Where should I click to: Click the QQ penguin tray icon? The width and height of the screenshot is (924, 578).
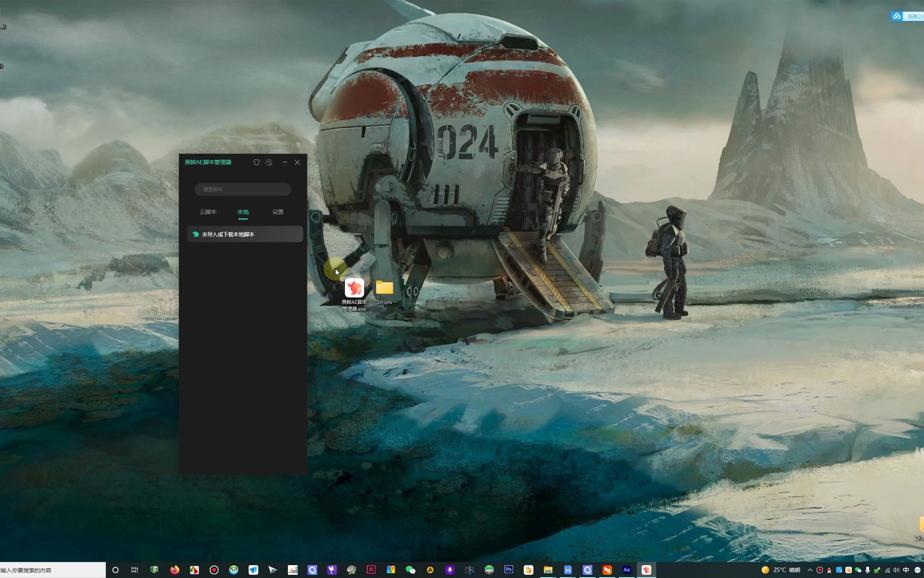pos(829,570)
